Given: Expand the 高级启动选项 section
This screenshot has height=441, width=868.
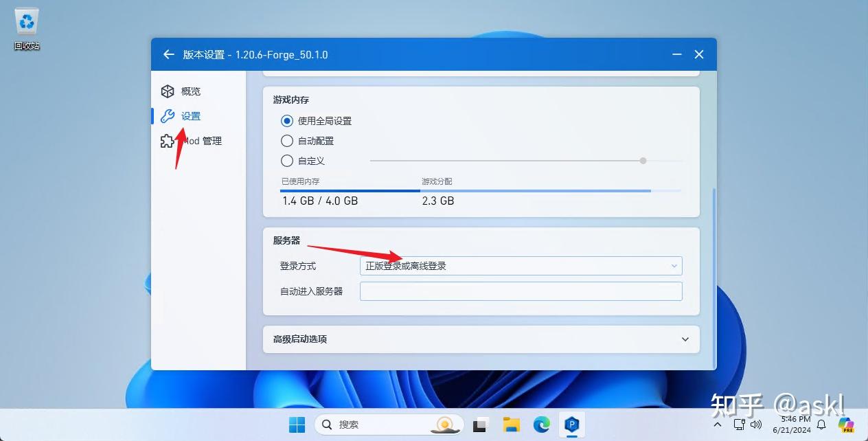Looking at the screenshot, I should tap(481, 339).
